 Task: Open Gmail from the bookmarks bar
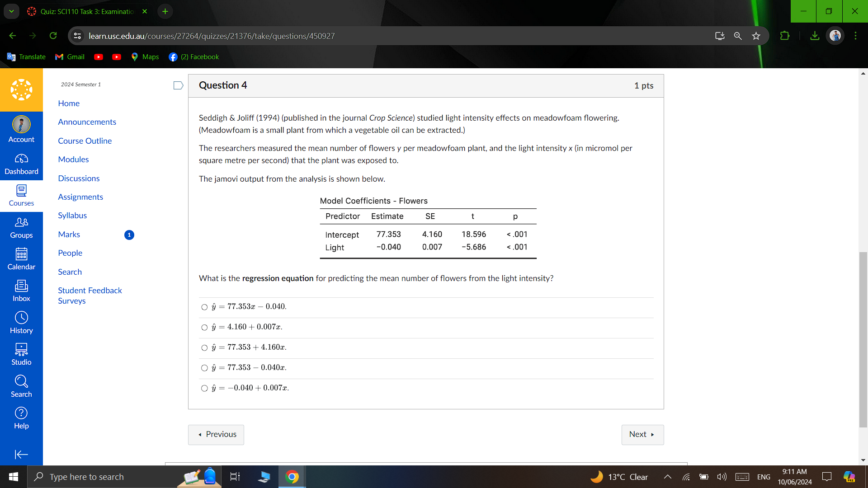pos(69,57)
